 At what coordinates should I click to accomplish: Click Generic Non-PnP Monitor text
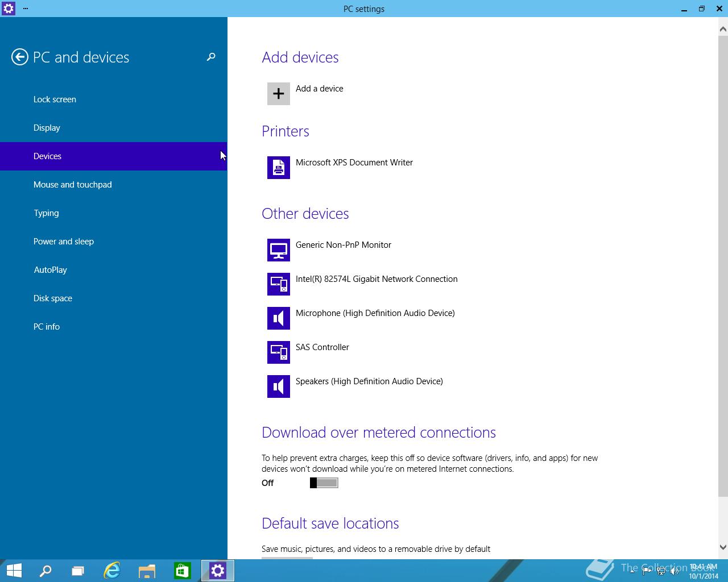point(344,245)
